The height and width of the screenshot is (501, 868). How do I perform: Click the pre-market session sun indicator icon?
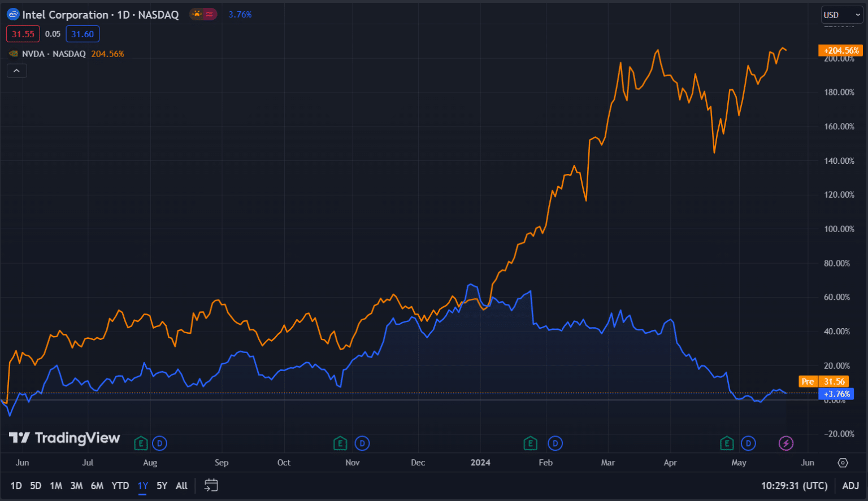(197, 15)
